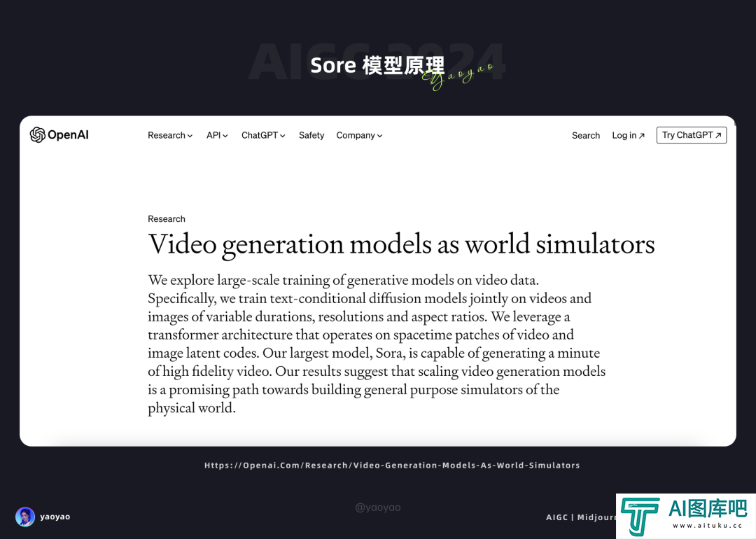This screenshot has height=539, width=756.
Task: Open Search on the OpenAI site
Action: [x=586, y=136]
